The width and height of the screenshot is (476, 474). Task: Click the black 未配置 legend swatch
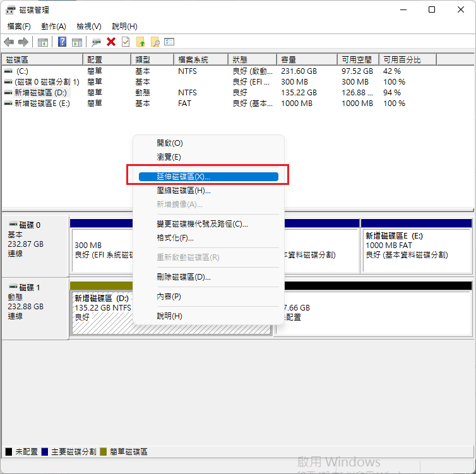(9, 451)
